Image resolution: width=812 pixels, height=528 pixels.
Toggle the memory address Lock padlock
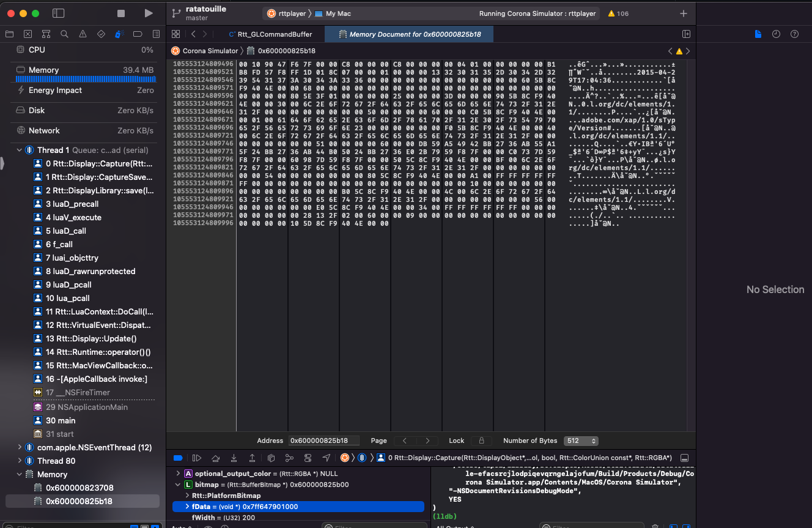point(481,441)
